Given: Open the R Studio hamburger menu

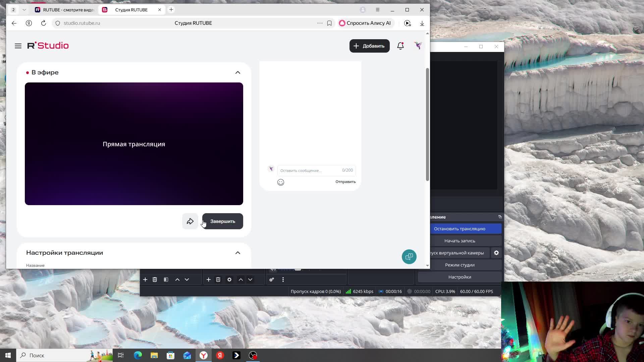Looking at the screenshot, I should click(x=18, y=46).
